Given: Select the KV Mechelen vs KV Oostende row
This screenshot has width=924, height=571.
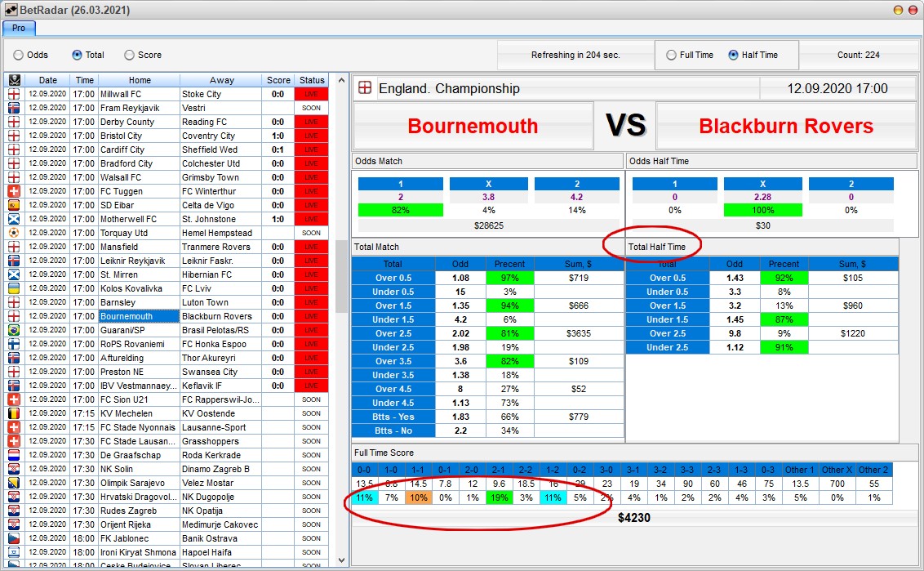Looking at the screenshot, I should 167,413.
